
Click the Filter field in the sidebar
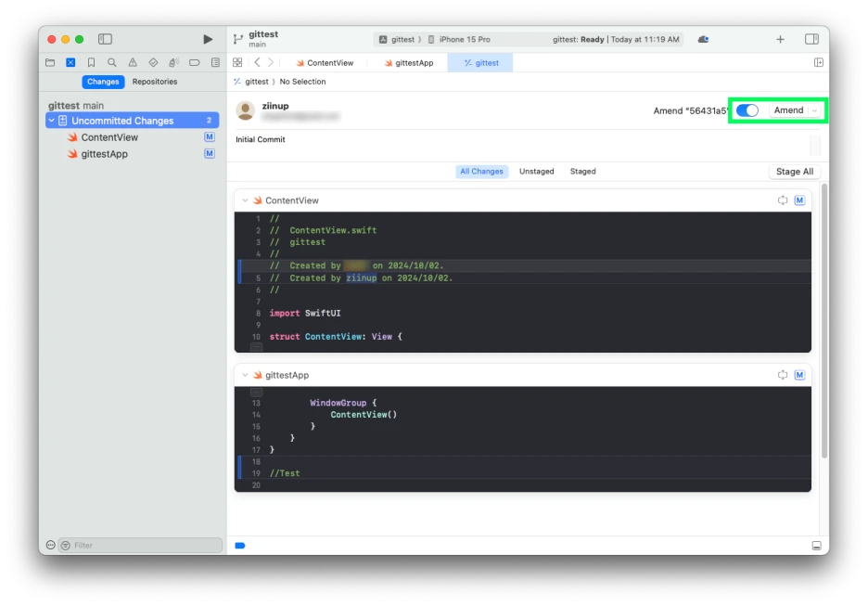(140, 545)
